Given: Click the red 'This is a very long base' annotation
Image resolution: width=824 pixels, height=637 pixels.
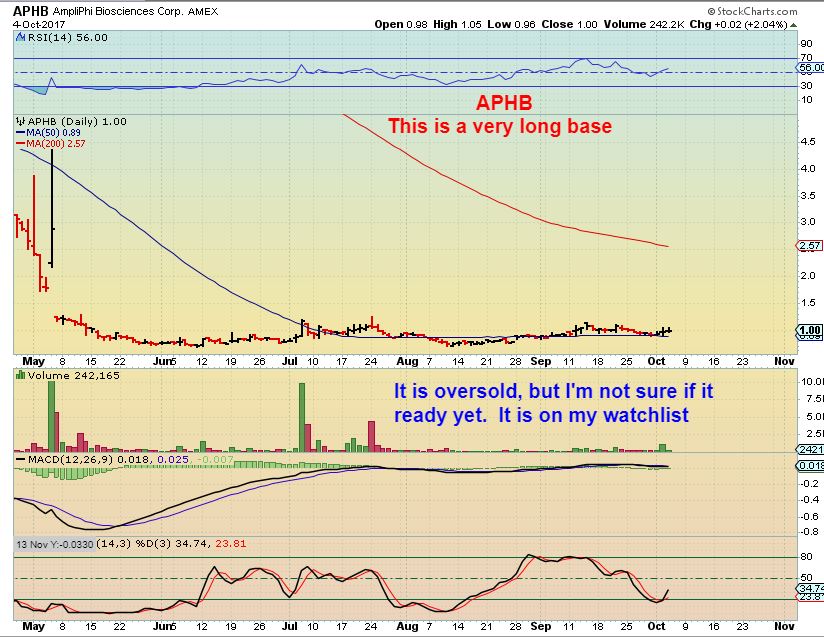Looking at the screenshot, I should coord(500,126).
